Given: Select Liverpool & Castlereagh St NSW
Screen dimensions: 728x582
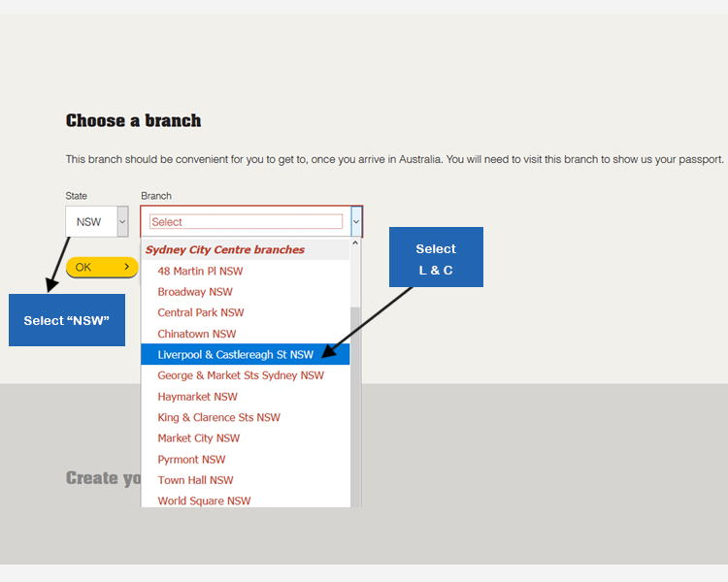Looking at the screenshot, I should pyautogui.click(x=236, y=355).
